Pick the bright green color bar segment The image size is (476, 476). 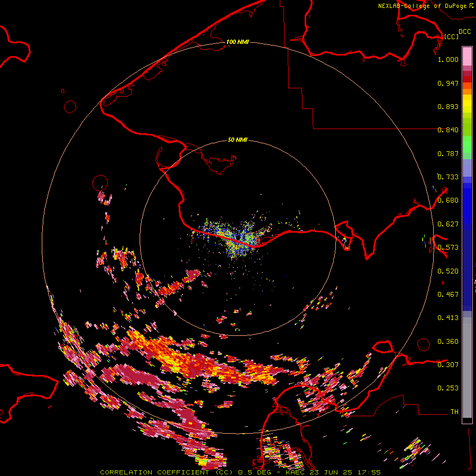467,144
